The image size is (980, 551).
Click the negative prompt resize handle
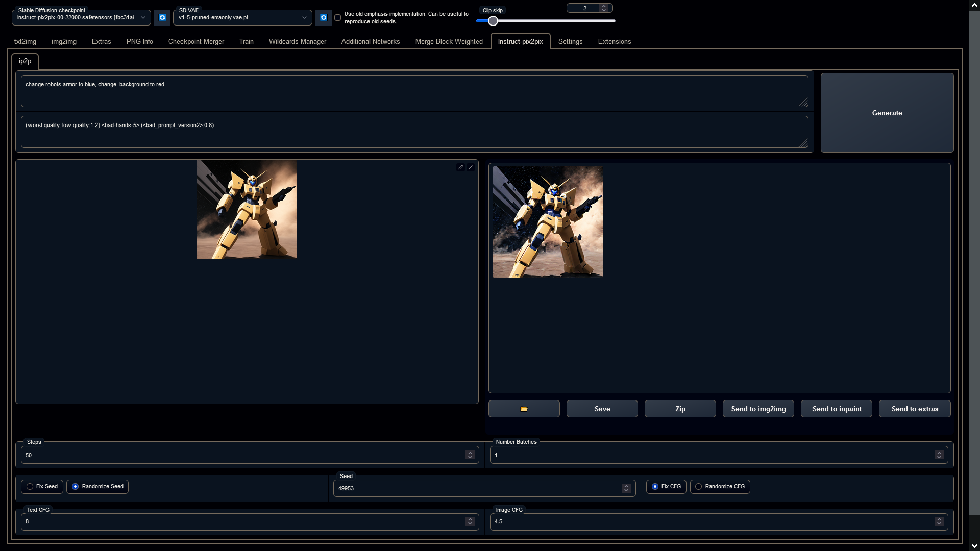click(803, 143)
